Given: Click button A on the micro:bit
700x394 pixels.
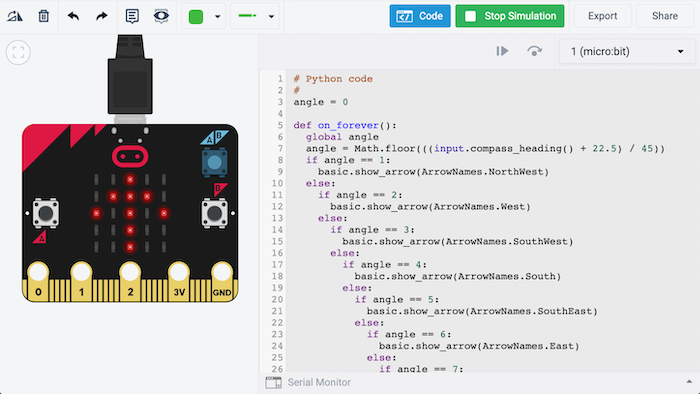Looking at the screenshot, I should (46, 213).
